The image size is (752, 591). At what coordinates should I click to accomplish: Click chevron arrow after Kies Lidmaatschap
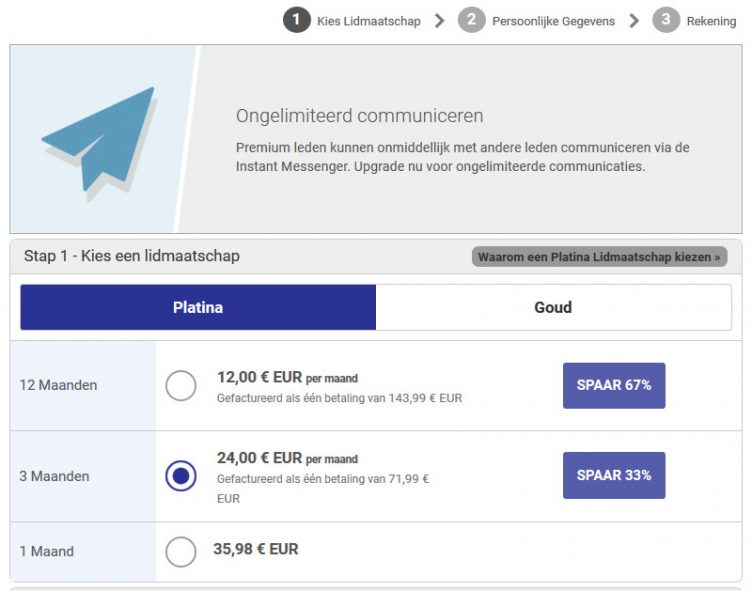[x=439, y=21]
